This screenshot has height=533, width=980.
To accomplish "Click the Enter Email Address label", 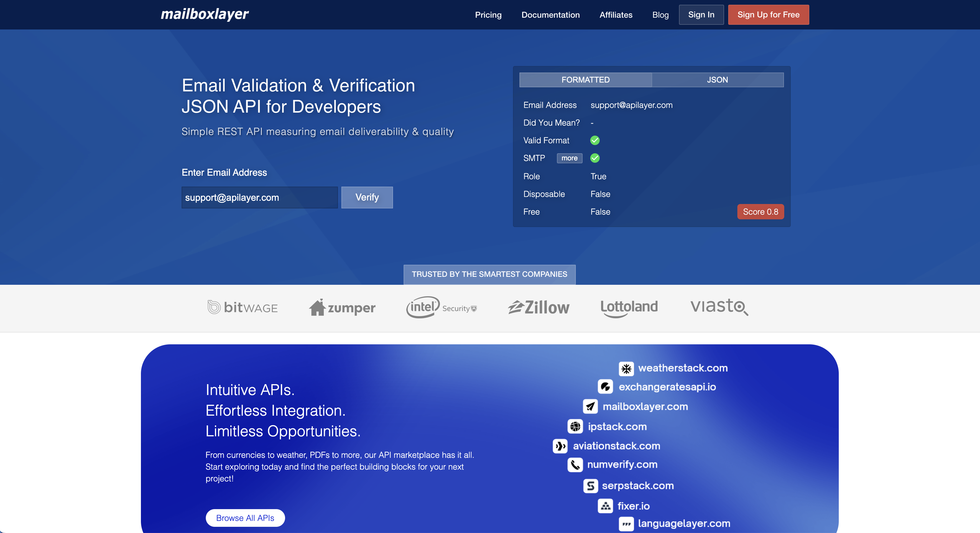I will tap(224, 172).
